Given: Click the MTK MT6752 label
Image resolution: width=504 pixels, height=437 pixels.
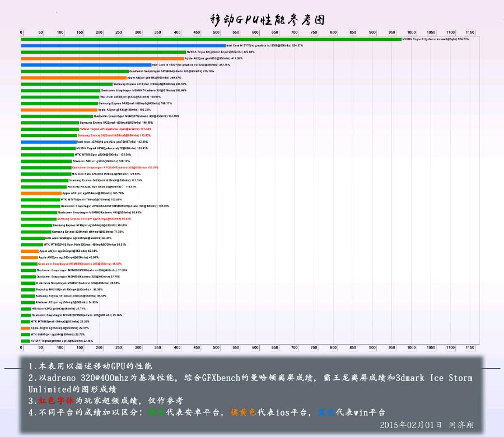Looking at the screenshot, I should coord(91,200).
